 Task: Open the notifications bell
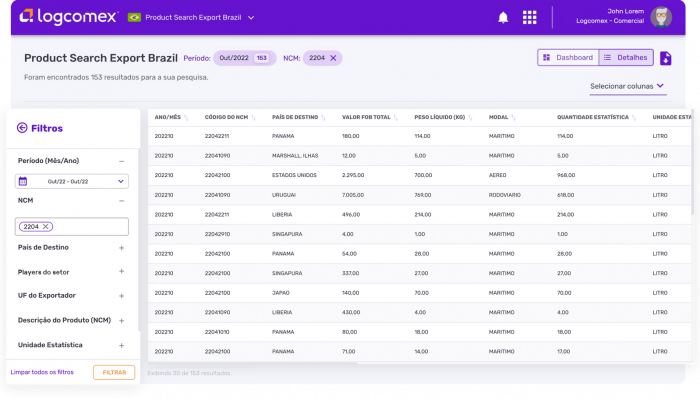(x=503, y=17)
